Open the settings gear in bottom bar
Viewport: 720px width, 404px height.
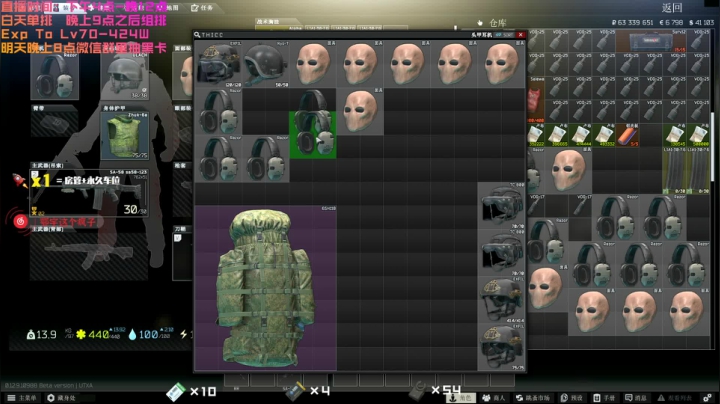coord(708,398)
